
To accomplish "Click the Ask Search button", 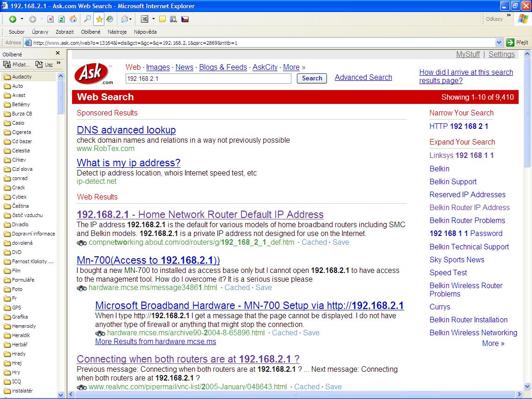I will (312, 79).
